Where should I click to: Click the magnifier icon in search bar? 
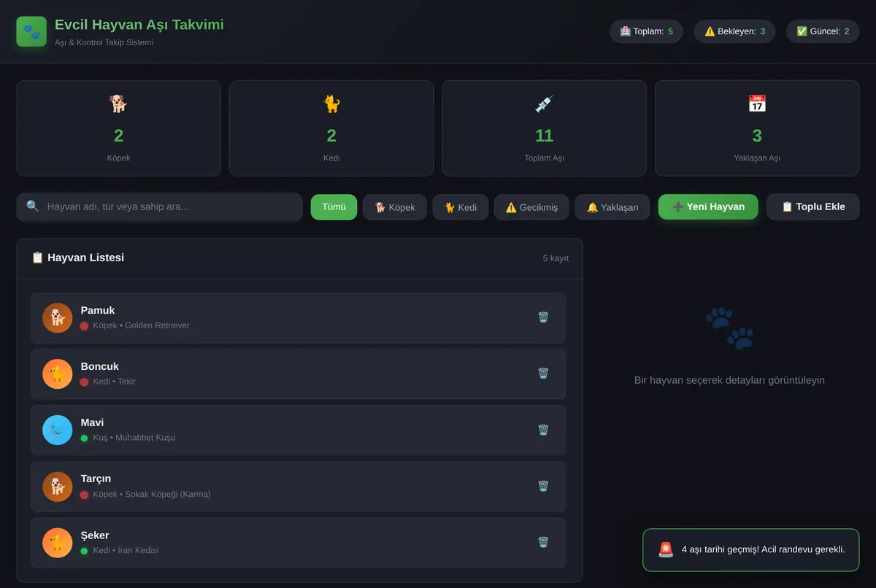[33, 206]
